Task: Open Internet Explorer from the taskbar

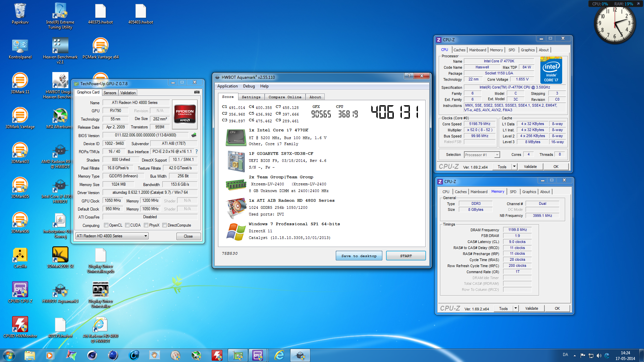Action: coord(279,355)
